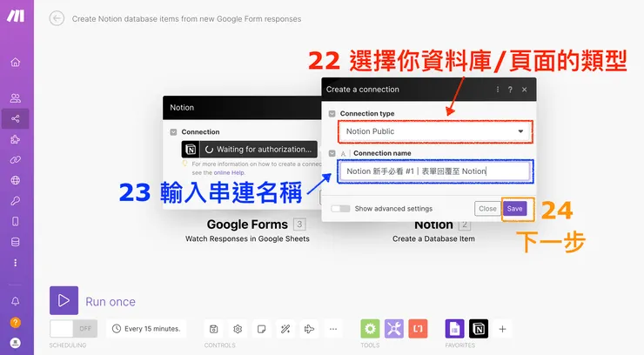The width and height of the screenshot is (644, 355).
Task: Open the Connection type dropdown
Action: [435, 131]
